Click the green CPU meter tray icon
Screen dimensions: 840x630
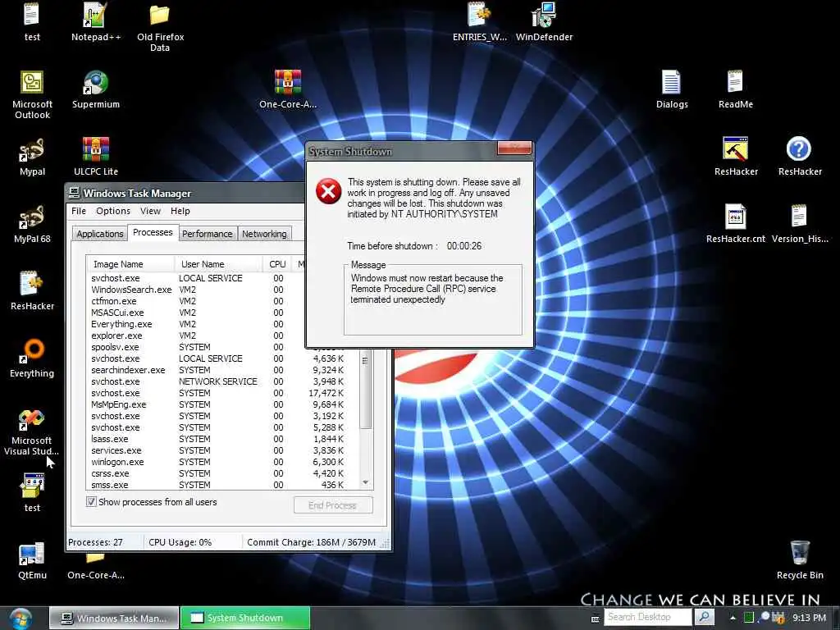(x=749, y=618)
